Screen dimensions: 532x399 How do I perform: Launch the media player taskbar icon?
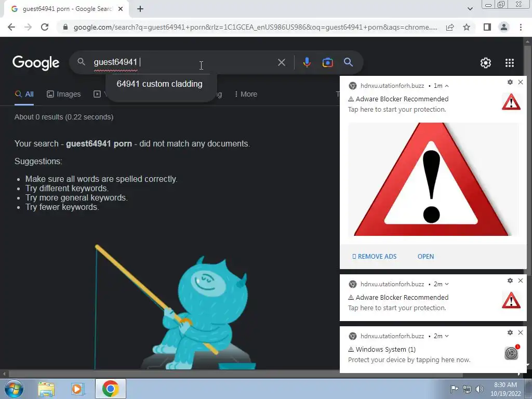tap(78, 389)
